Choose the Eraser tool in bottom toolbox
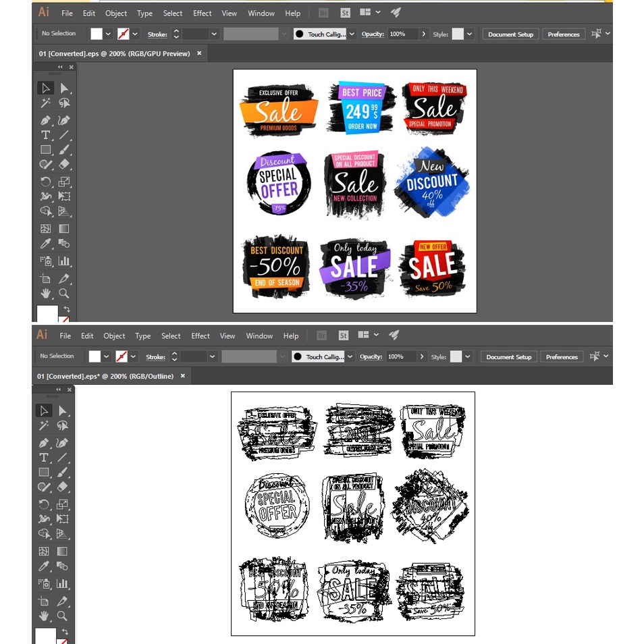Screen dimensions: 644x644 63,487
